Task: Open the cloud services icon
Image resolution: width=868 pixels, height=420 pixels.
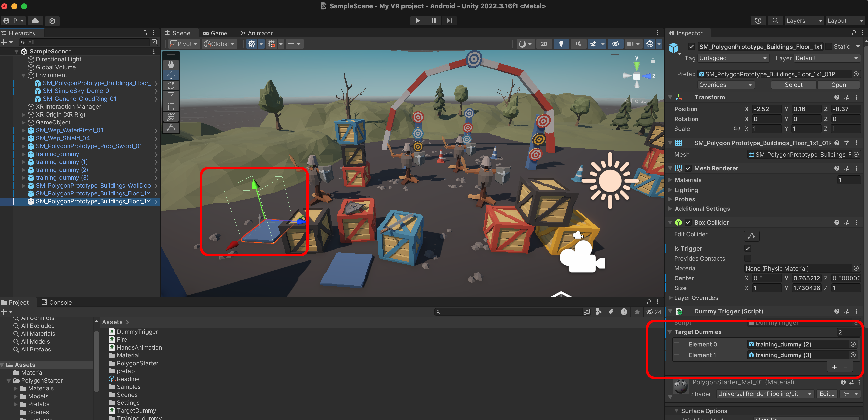Action: click(35, 20)
